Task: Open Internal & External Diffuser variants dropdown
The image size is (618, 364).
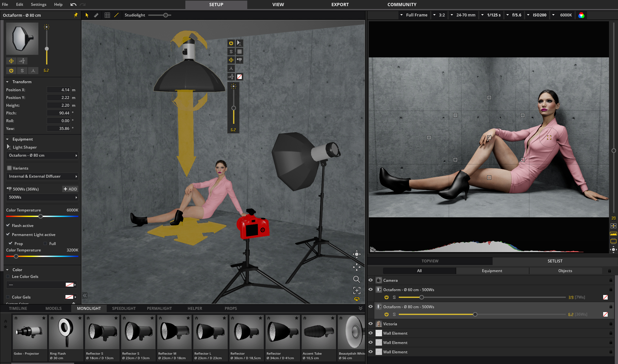Action: pyautogui.click(x=42, y=176)
